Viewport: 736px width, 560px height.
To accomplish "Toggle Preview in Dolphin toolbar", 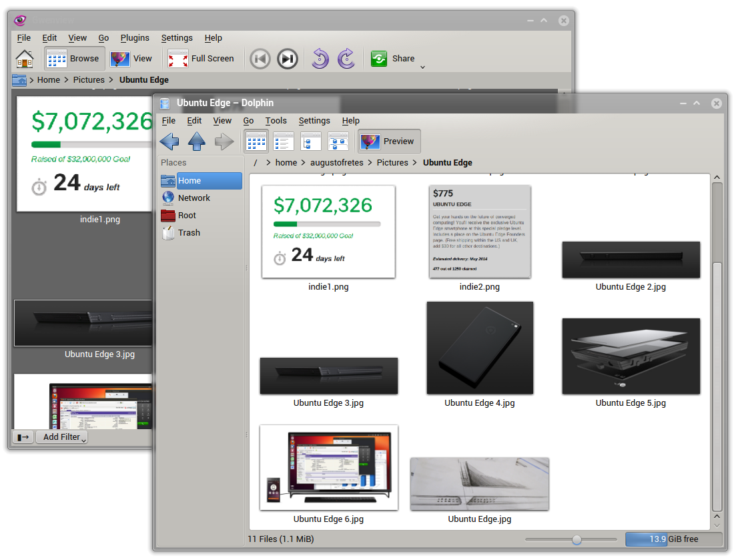I will [389, 142].
